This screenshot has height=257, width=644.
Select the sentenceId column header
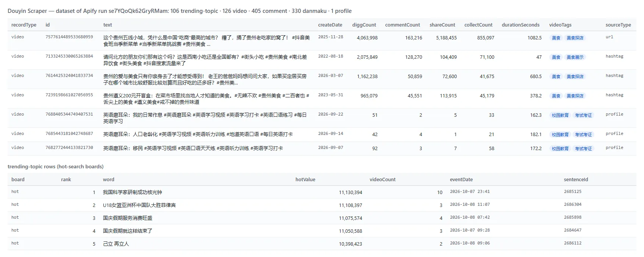(576, 180)
